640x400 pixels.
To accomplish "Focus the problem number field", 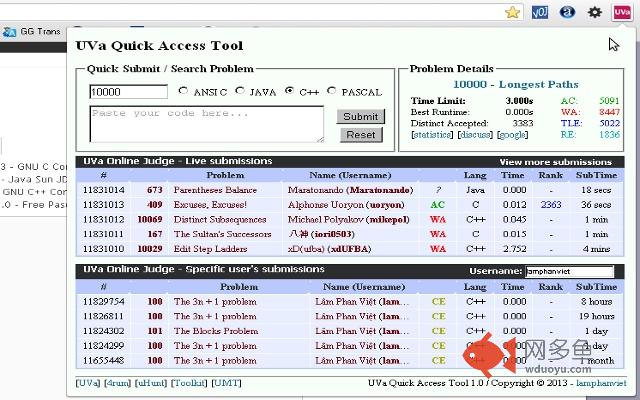I will (x=128, y=92).
